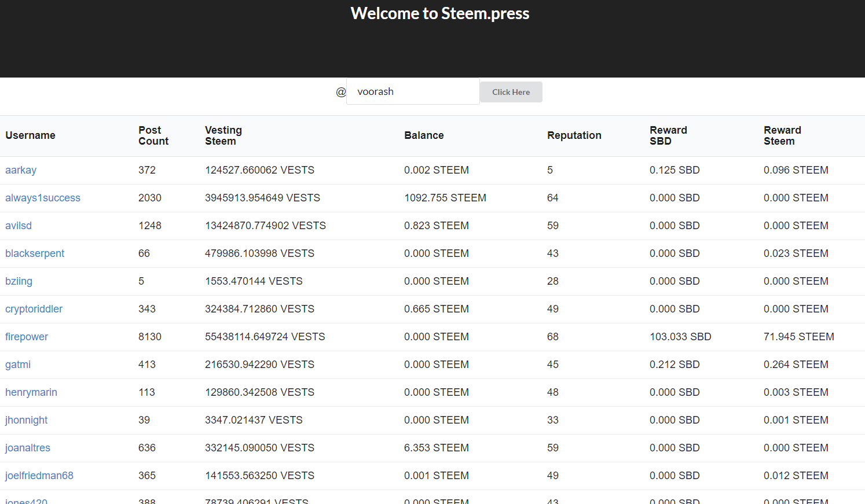Screen dimensions: 865x504
Task: Select the 103.033 SBD reward cell
Action: [x=680, y=337]
